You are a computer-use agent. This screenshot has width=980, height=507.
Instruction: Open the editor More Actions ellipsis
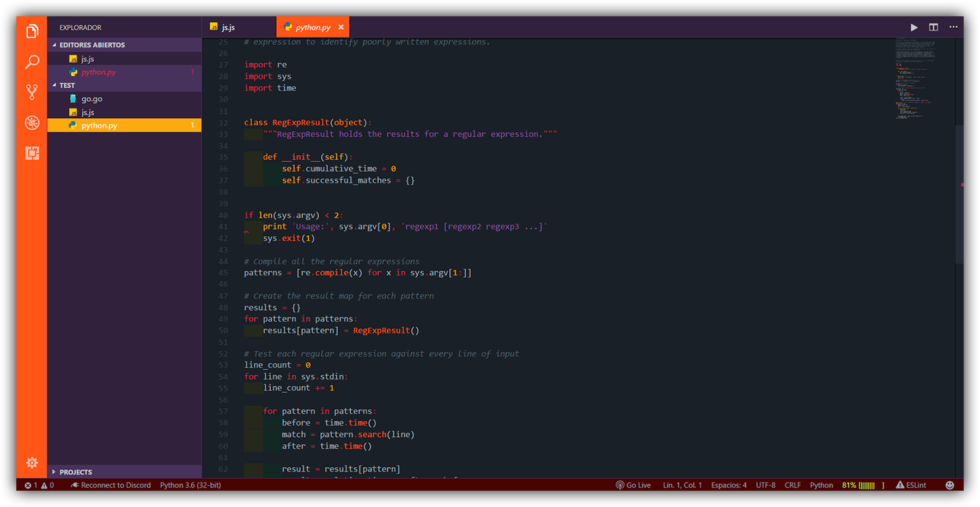[953, 27]
